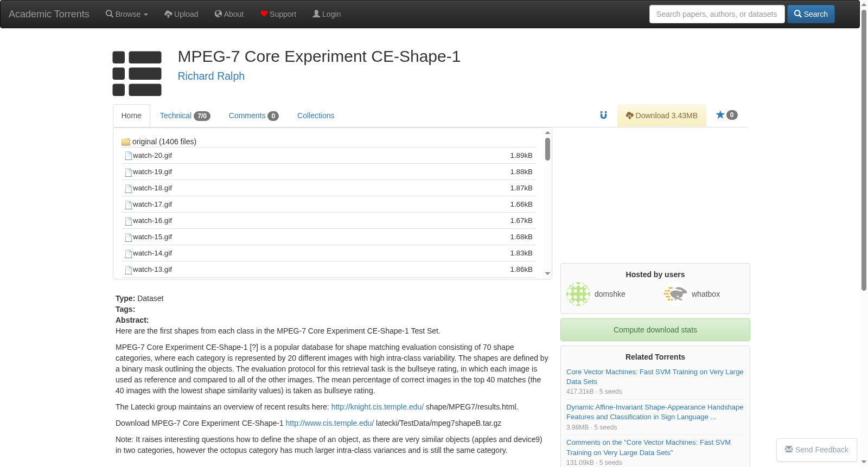Click the page vertical scrollbar thumb

click(x=864, y=149)
